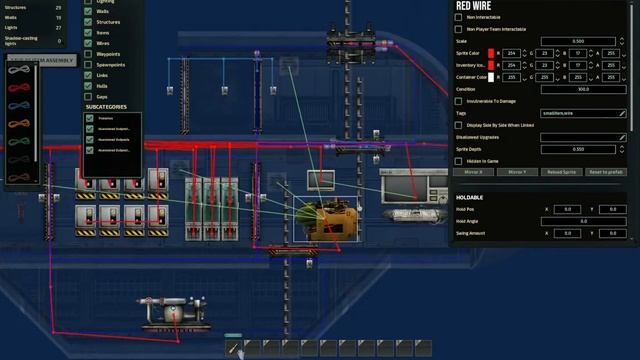The image size is (640, 360).
Task: Check the Hidden In Game option
Action: (x=458, y=161)
